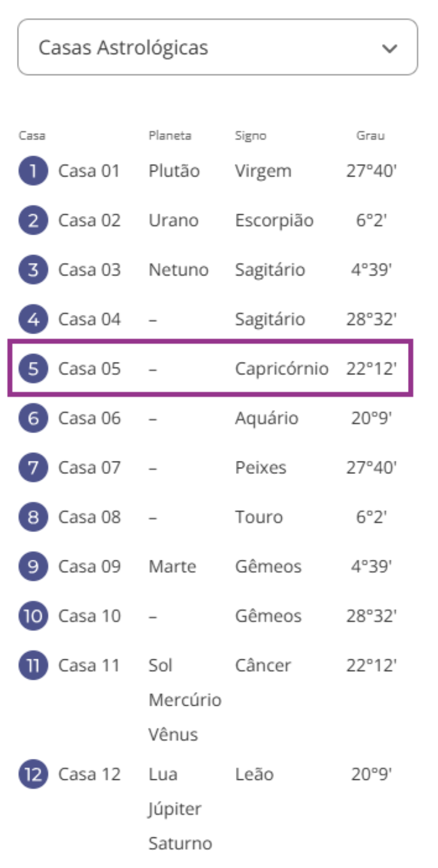The image size is (438, 868).
Task: Select the Casa 10 row label
Action: click(x=89, y=616)
